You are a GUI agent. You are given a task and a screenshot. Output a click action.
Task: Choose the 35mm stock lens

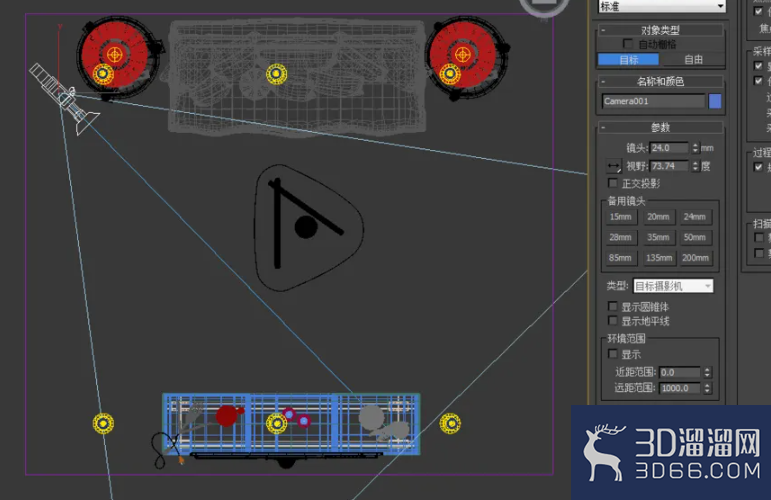(x=658, y=237)
